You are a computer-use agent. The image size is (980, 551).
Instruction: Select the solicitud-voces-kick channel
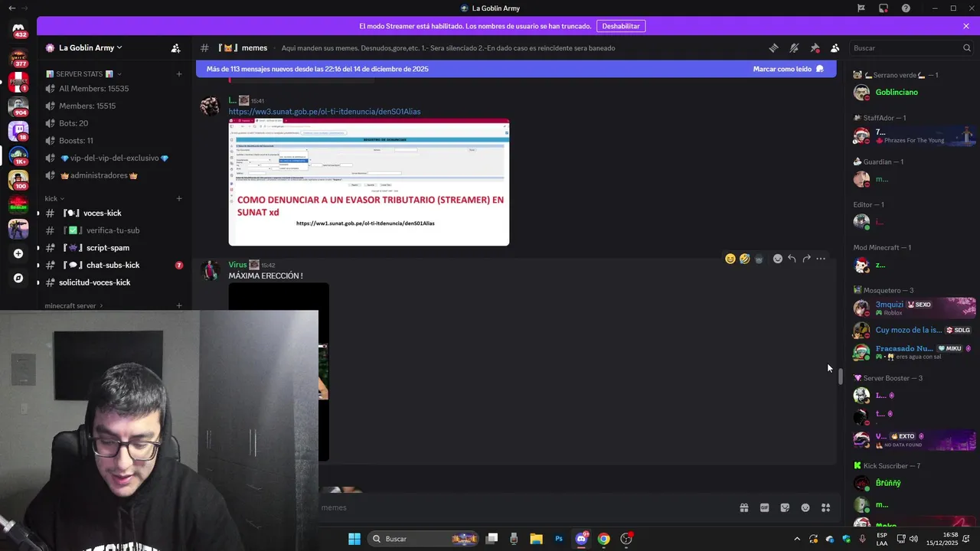point(113,282)
